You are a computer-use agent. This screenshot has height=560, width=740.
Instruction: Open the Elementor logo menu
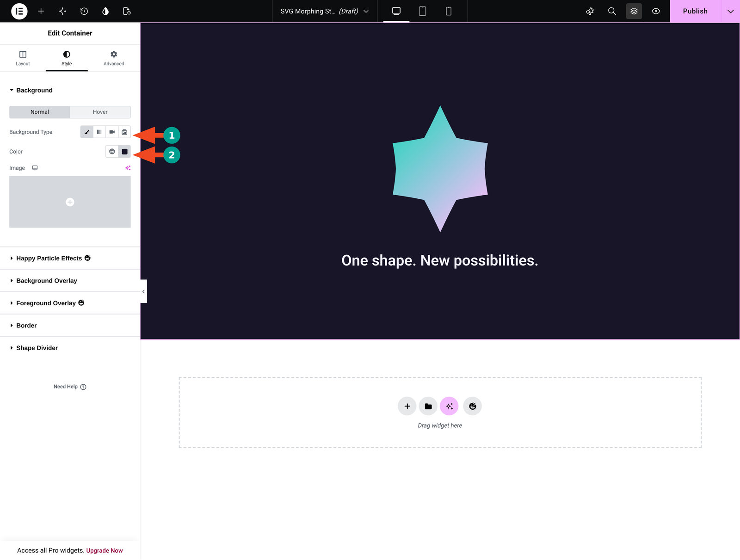[x=19, y=11]
